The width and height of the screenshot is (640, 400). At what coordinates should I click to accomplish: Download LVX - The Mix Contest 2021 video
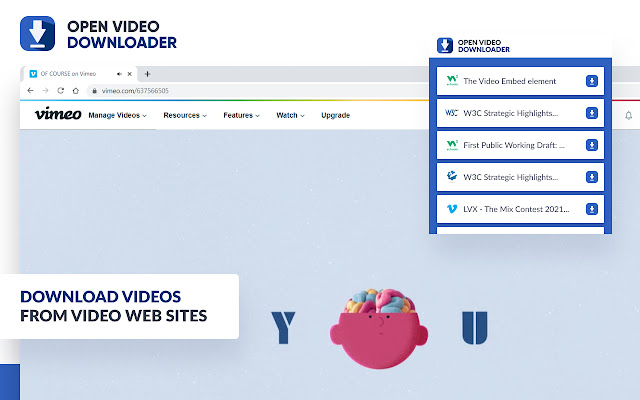click(591, 209)
